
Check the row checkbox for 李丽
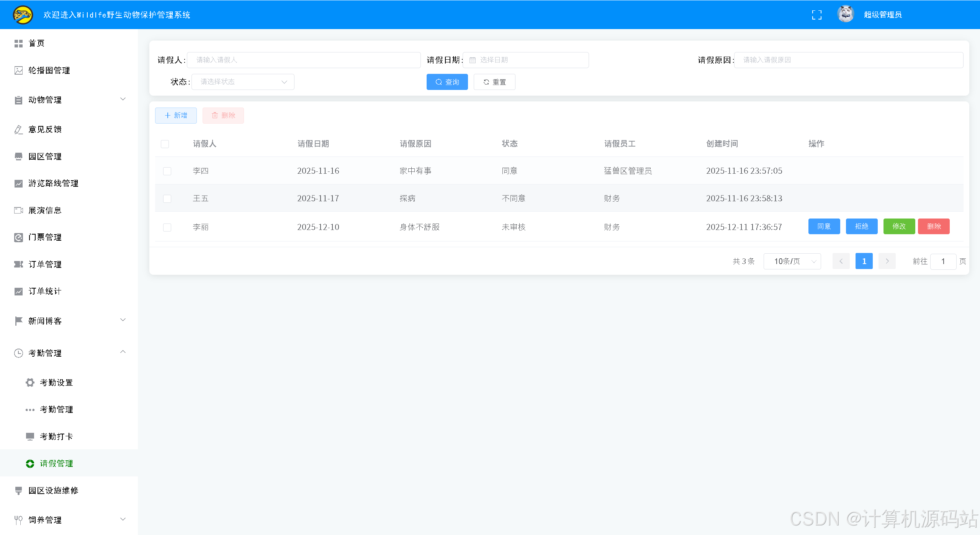(x=167, y=227)
